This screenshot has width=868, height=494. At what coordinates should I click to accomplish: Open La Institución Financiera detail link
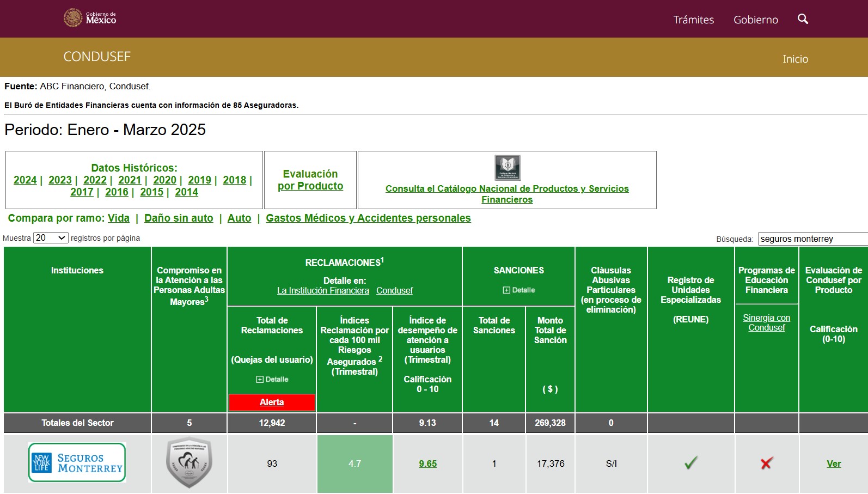(323, 291)
